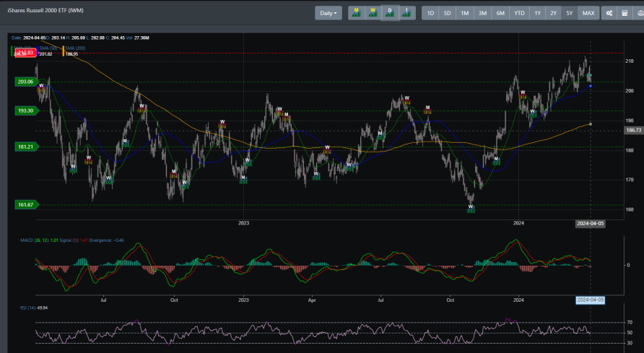Click the MACD zero line axis label
The width and height of the screenshot is (644, 353).
628,265
